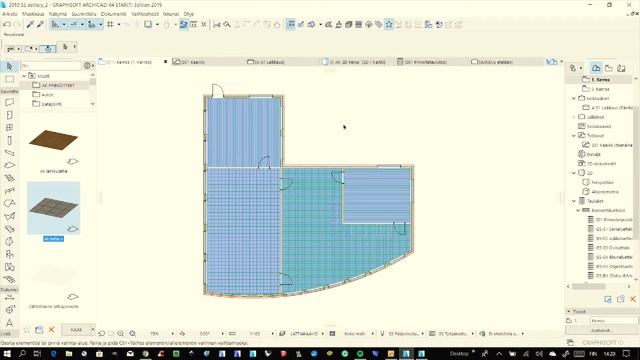Click Asetukset button below Navigator
Viewport: 640px width, 360px height.
pos(602,330)
